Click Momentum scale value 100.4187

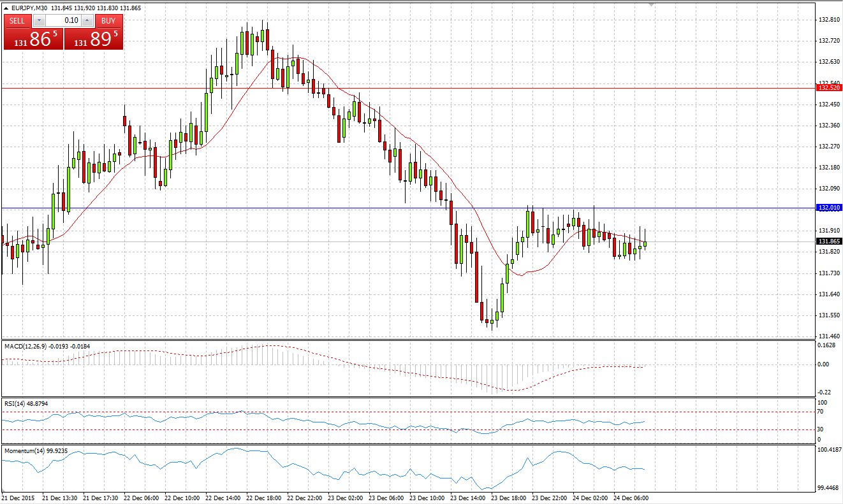click(830, 450)
